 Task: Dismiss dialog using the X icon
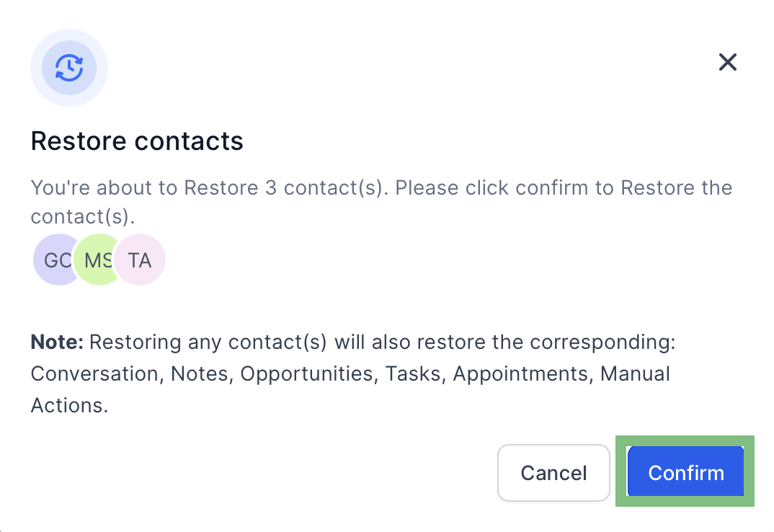tap(728, 62)
